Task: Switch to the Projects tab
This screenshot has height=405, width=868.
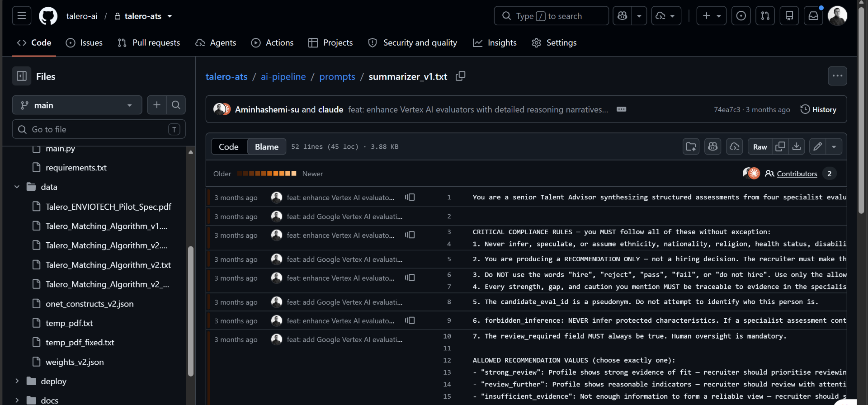Action: point(330,42)
